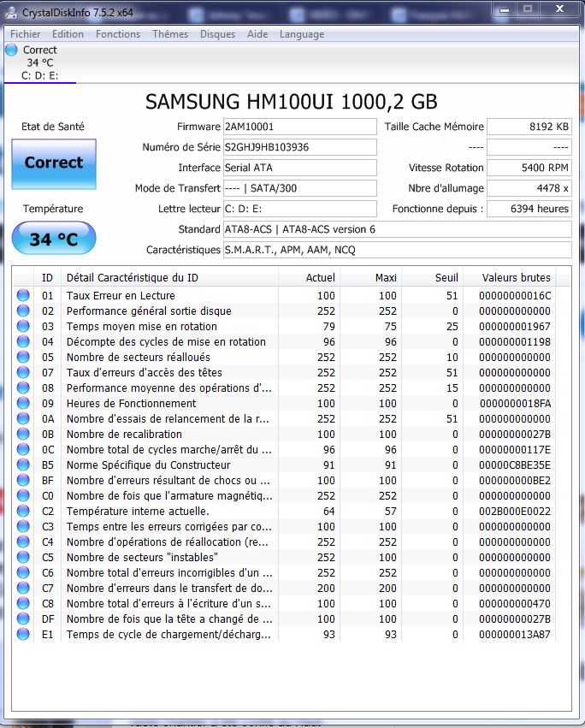Click the Caractéristiques field S.M.A.R.T., APM
The image size is (585, 728).
[398, 249]
